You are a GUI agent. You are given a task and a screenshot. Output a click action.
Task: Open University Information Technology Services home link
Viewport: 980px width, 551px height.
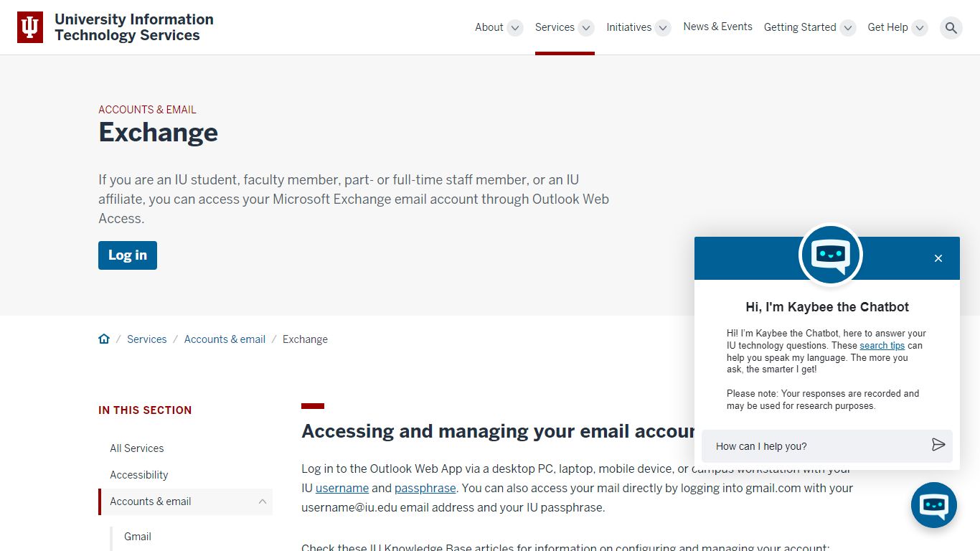pos(134,27)
